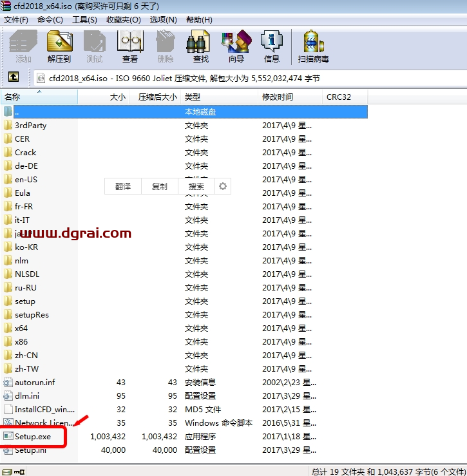
Task: Click the Search (搜索) popup button
Action: tap(196, 186)
